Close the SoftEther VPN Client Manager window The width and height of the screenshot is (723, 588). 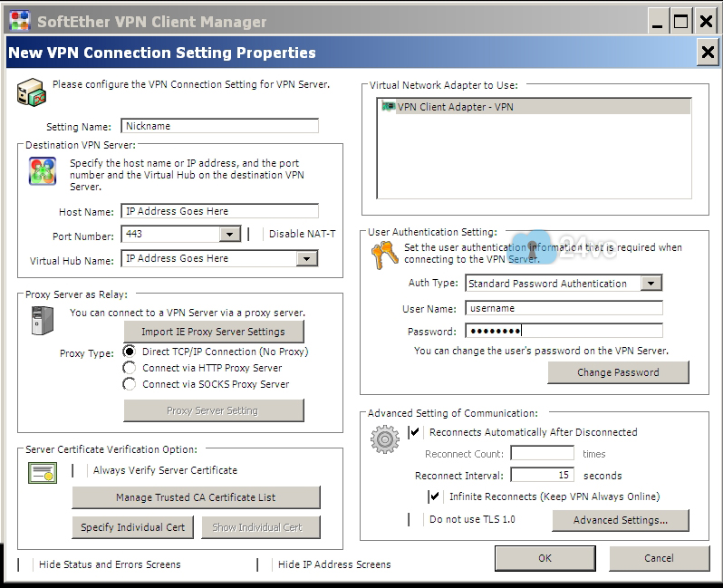(706, 22)
